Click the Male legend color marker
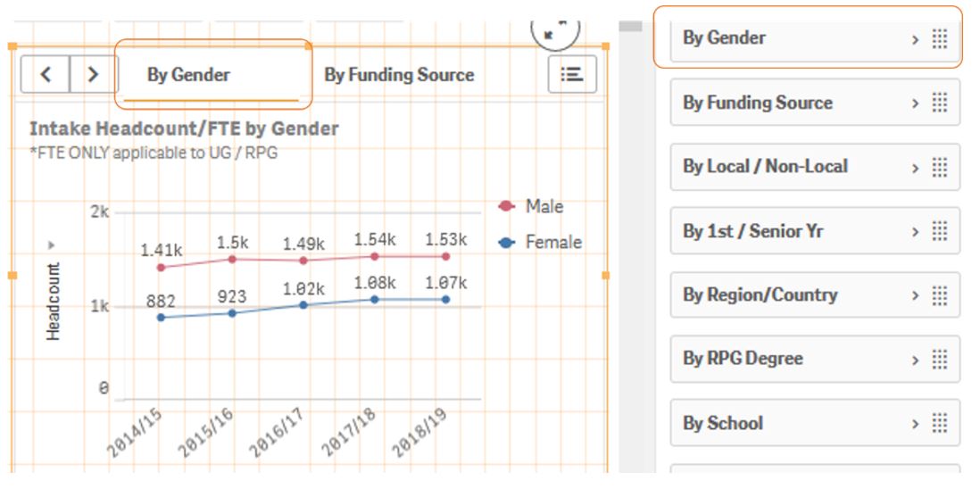The height and width of the screenshot is (497, 980). click(507, 207)
